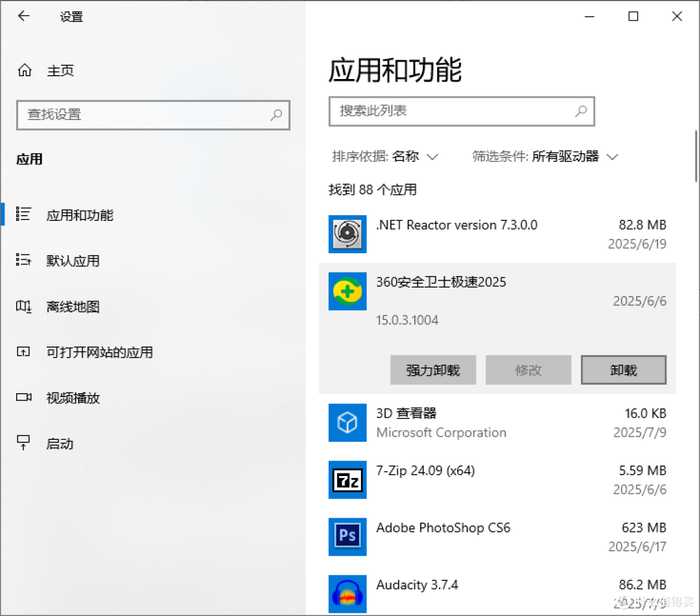700x616 pixels.
Task: Click the 2025/7/9 date of 3D 查看器
Action: (x=640, y=432)
